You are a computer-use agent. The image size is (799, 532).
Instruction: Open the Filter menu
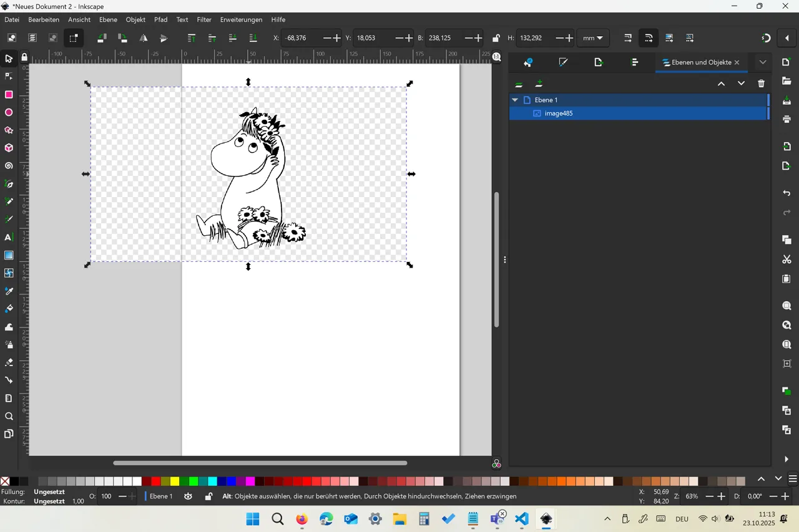click(204, 20)
